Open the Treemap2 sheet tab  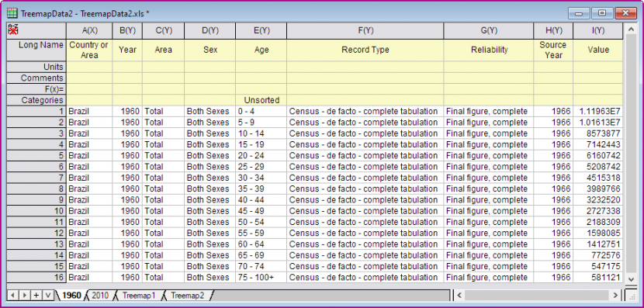point(187,296)
